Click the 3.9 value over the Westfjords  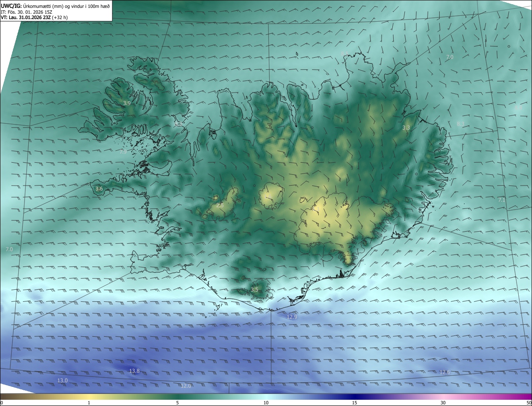click(127, 103)
